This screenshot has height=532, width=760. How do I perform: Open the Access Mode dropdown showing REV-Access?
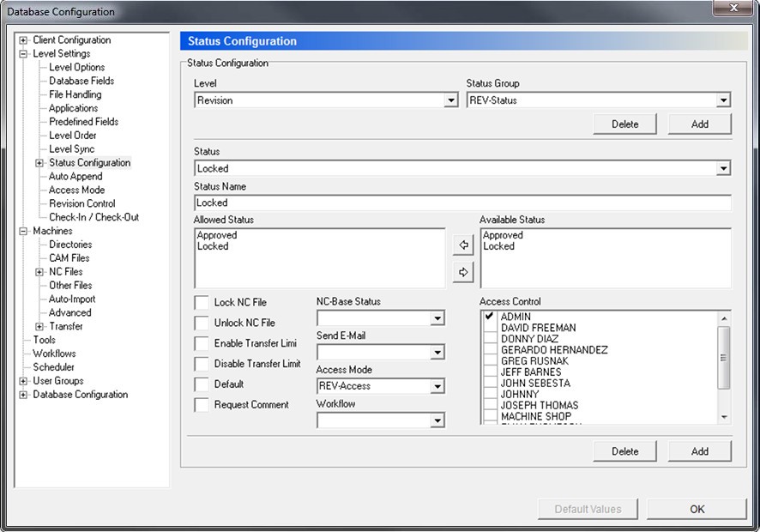click(437, 386)
